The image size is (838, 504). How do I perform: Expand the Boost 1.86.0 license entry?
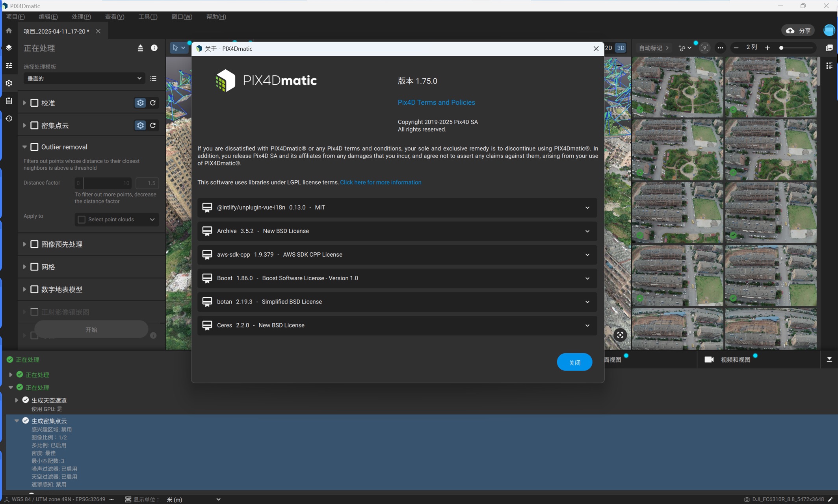pyautogui.click(x=397, y=278)
